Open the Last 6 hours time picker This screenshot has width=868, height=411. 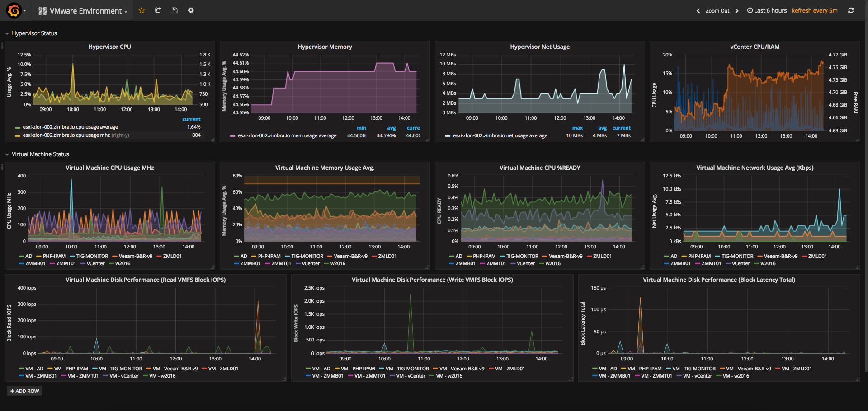(x=767, y=10)
